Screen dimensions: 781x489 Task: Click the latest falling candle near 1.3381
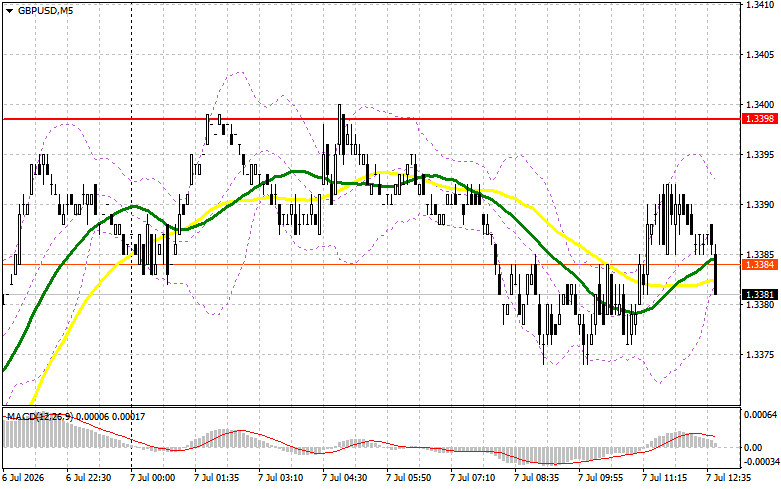click(716, 269)
